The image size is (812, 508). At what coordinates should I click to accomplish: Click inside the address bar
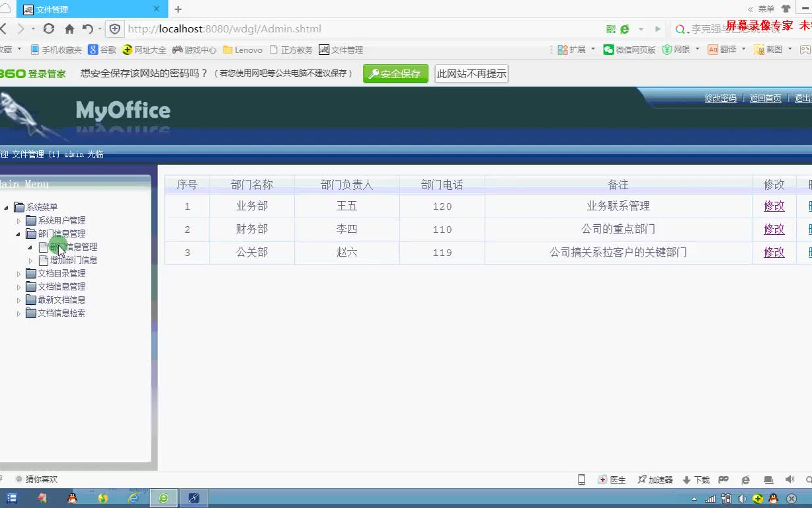coord(264,29)
